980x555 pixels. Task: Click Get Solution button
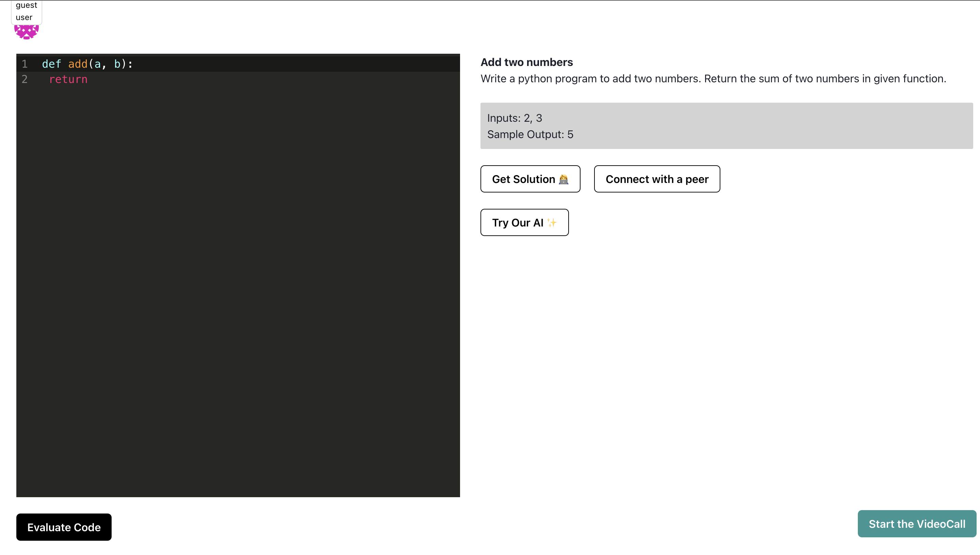click(530, 179)
